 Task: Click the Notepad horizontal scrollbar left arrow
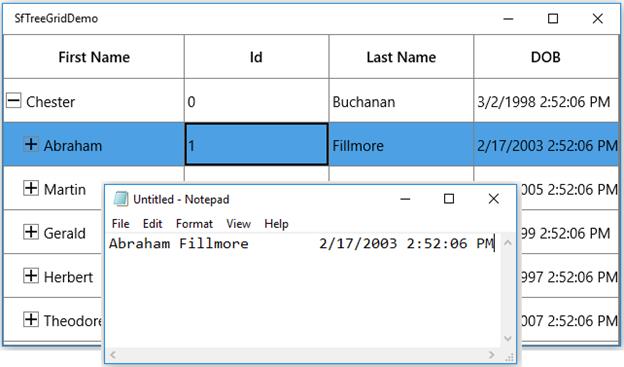(x=113, y=355)
